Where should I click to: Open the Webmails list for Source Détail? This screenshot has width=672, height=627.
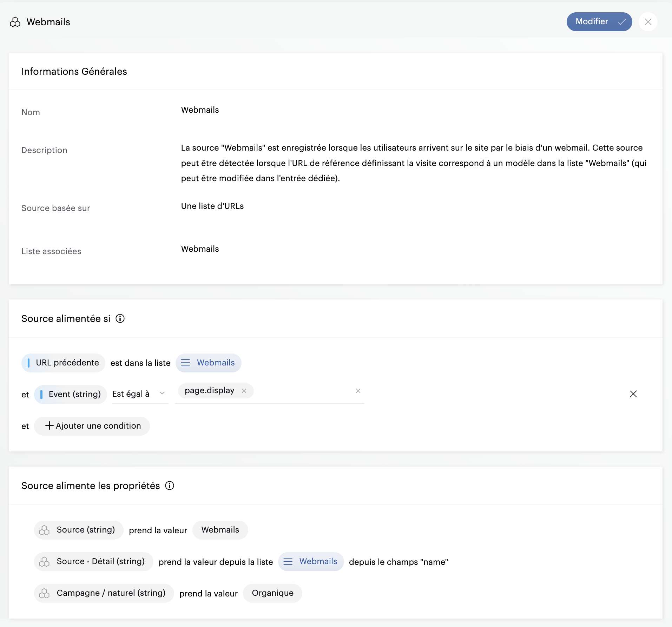[x=311, y=561]
